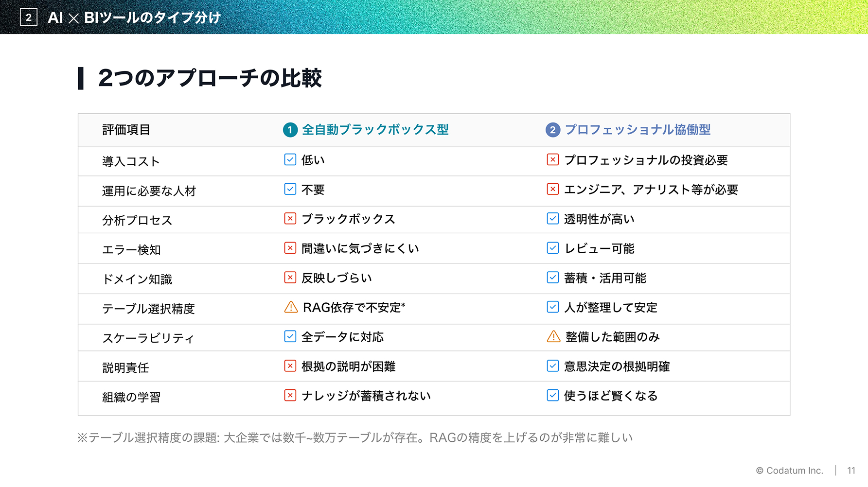Viewport: 868px width, 487px height.
Task: Click the footnote about テーブル選択精度の課題
Action: click(355, 436)
